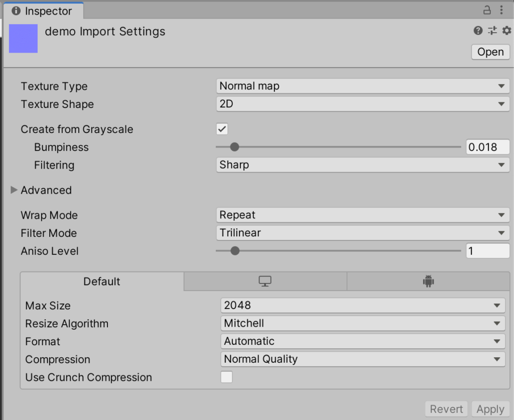
Task: Click the Apply button
Action: pos(490,409)
